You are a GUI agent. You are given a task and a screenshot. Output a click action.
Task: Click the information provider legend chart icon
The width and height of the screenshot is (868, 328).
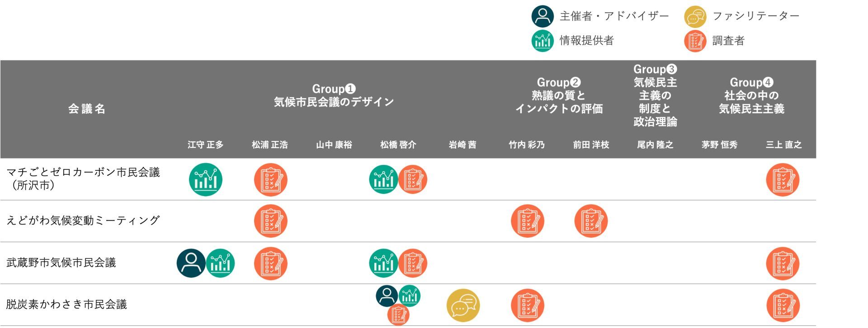(542, 41)
